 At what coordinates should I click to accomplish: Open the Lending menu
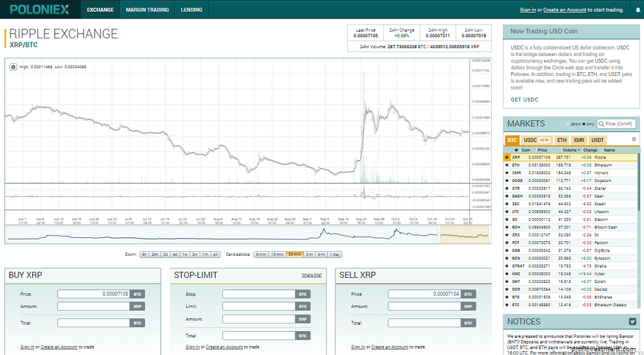(192, 10)
